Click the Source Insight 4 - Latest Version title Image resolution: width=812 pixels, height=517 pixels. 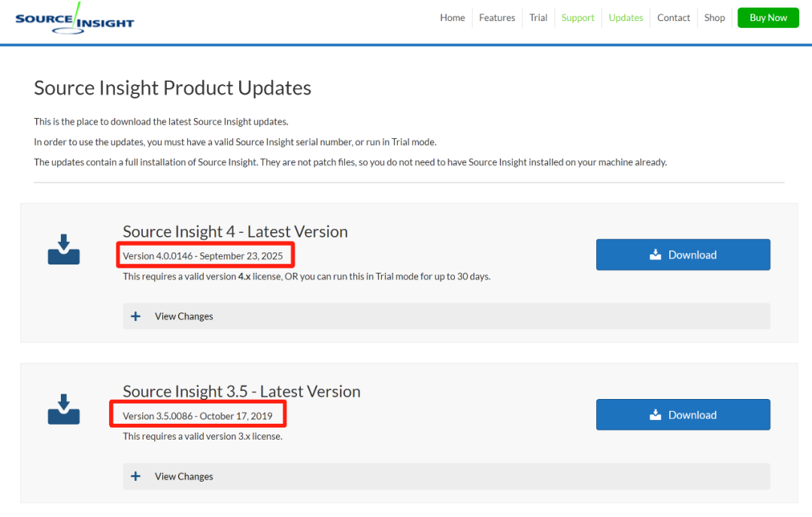(235, 231)
